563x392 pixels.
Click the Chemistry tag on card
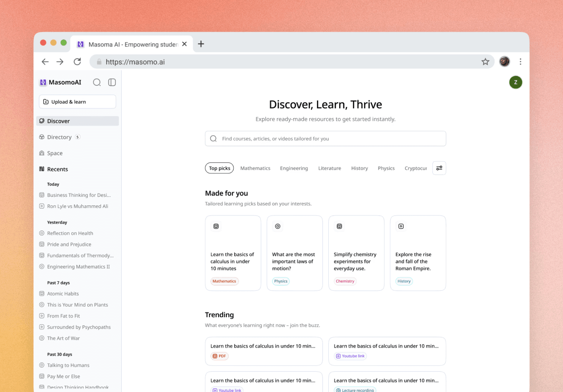[345, 281]
